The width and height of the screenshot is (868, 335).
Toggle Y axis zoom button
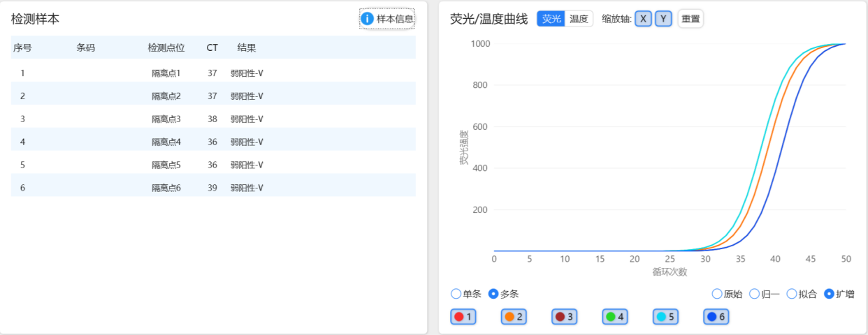pyautogui.click(x=663, y=19)
